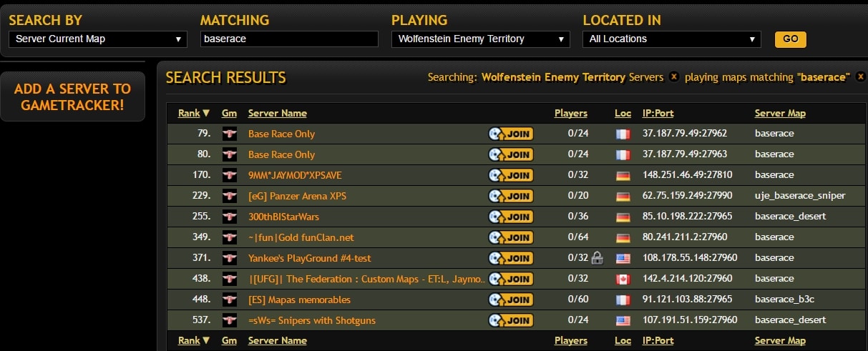Sort by Loc in top header
Image resolution: width=868 pixels, height=351 pixels.
coord(623,113)
